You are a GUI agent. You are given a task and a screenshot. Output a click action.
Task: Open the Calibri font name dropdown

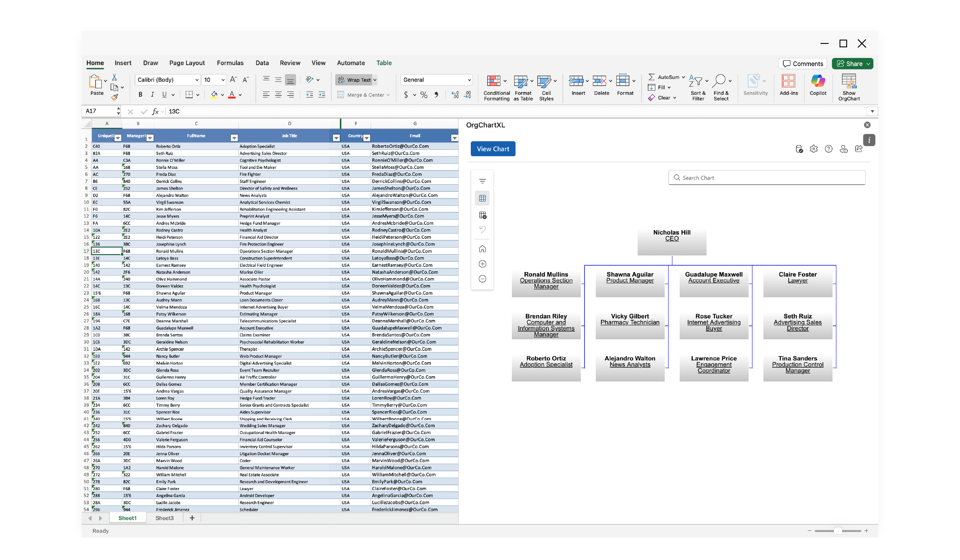(197, 80)
